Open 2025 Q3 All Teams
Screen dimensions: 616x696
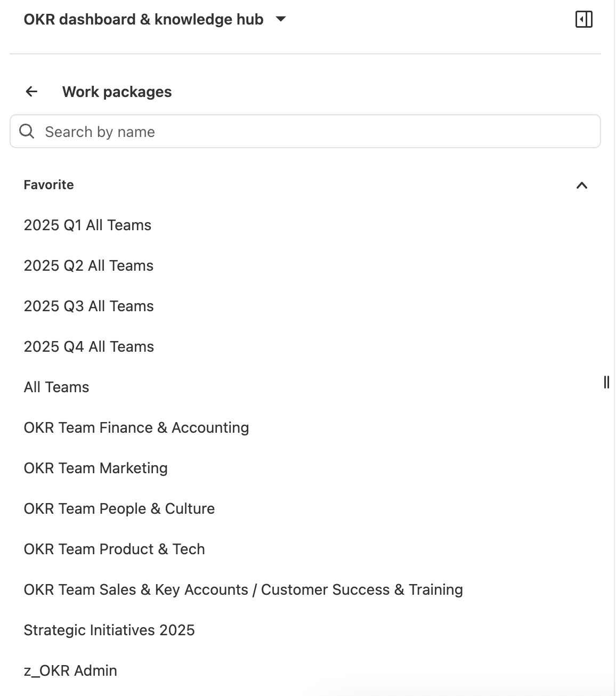[88, 306]
